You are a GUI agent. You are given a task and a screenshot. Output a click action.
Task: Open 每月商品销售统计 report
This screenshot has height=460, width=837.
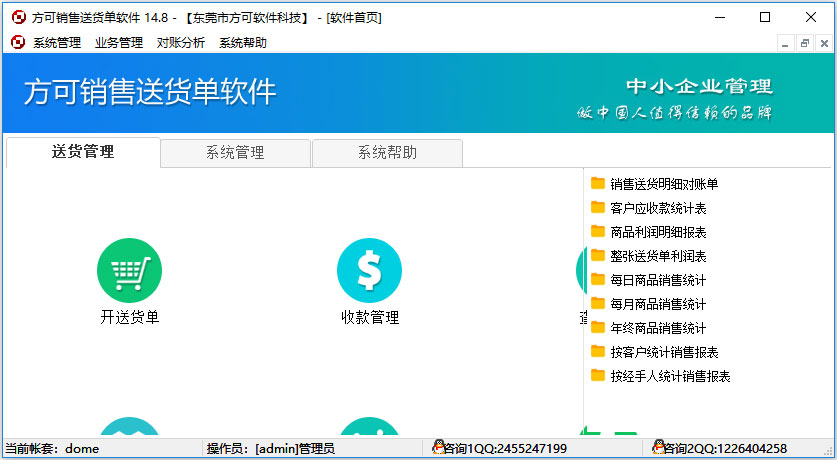click(658, 304)
